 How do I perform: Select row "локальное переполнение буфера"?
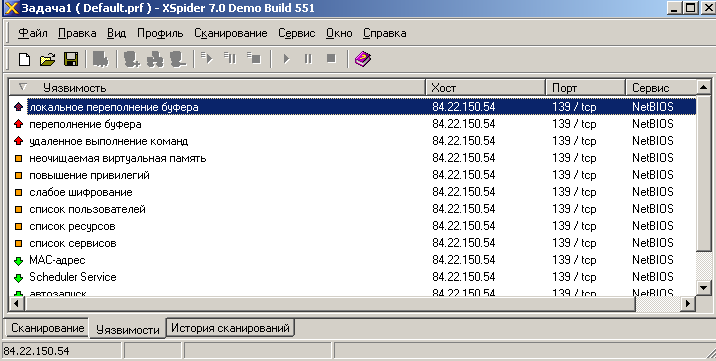(353, 107)
